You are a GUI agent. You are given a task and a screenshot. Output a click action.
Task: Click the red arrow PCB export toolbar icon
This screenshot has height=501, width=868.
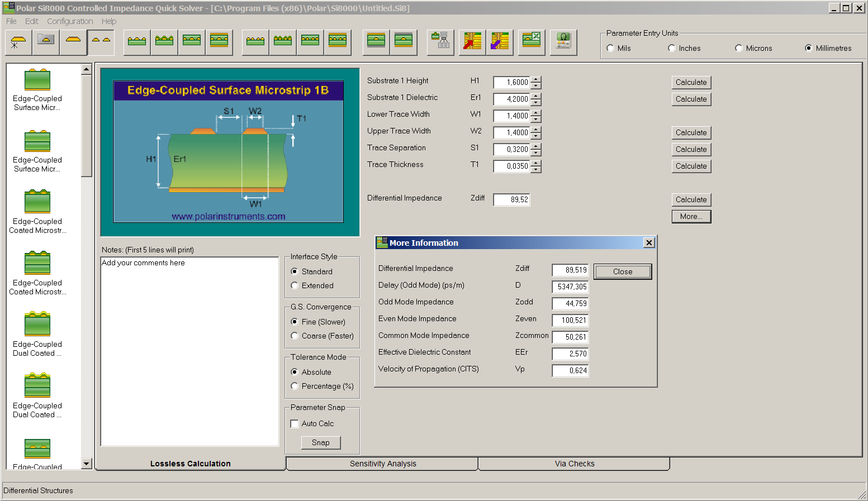(x=472, y=42)
